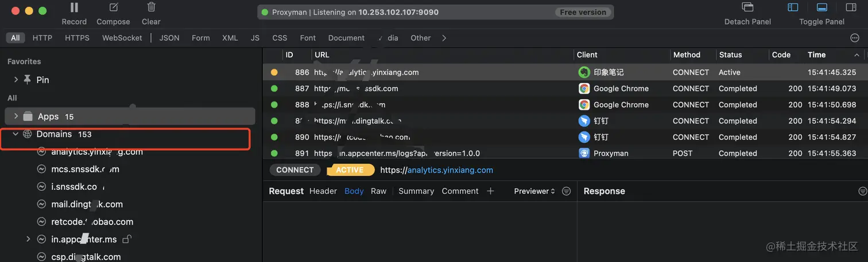Viewport: 868px width, 262px height.
Task: Select i.snssdk.com in the sidebar
Action: point(77,187)
